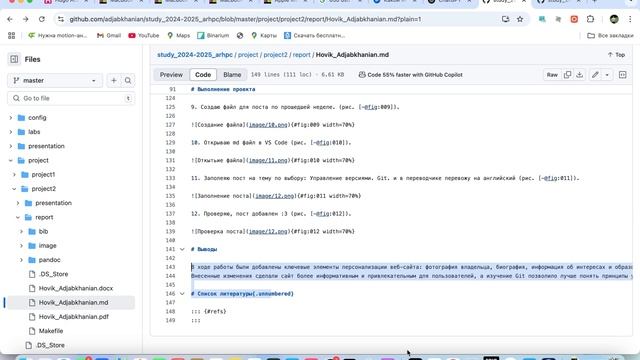
Task: Open Maps bookmark
Action: pos(179,36)
